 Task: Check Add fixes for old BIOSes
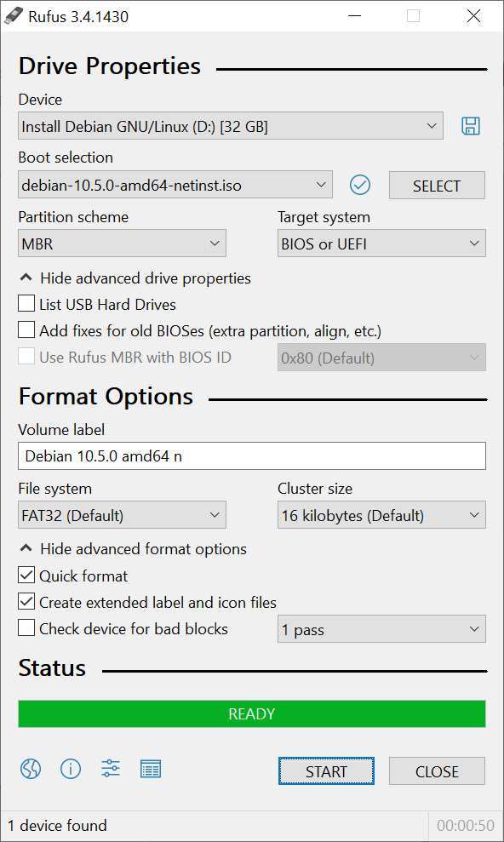(26, 330)
